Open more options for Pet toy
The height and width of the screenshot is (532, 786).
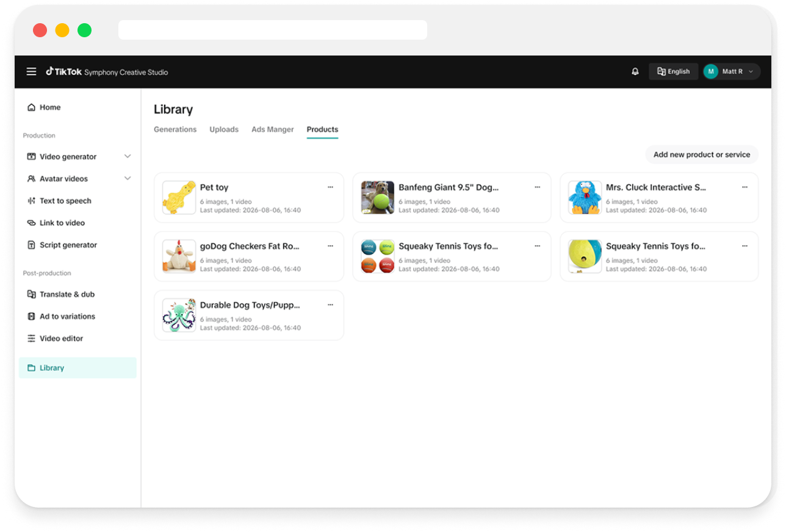tap(330, 187)
